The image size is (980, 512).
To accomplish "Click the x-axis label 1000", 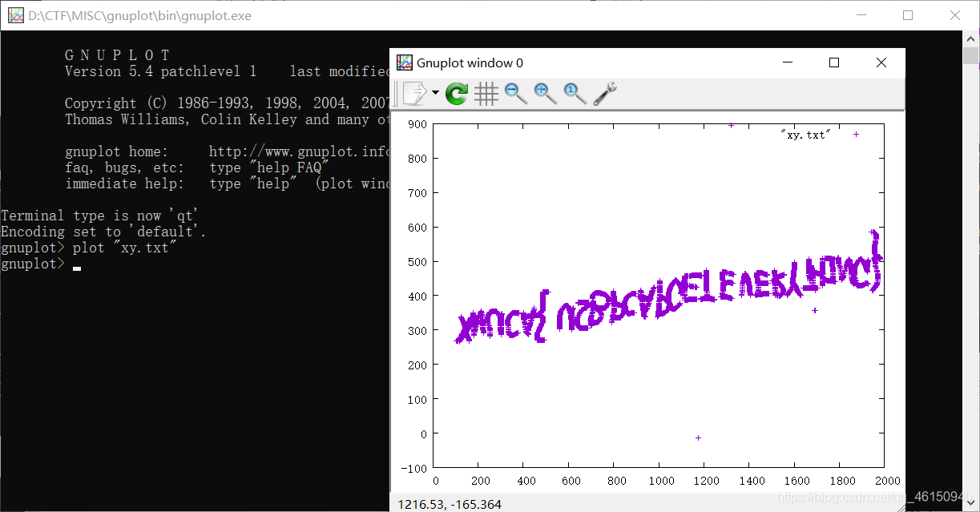I will [661, 481].
